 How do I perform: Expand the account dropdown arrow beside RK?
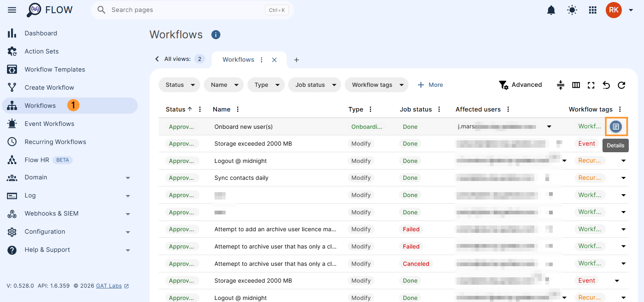(631, 10)
